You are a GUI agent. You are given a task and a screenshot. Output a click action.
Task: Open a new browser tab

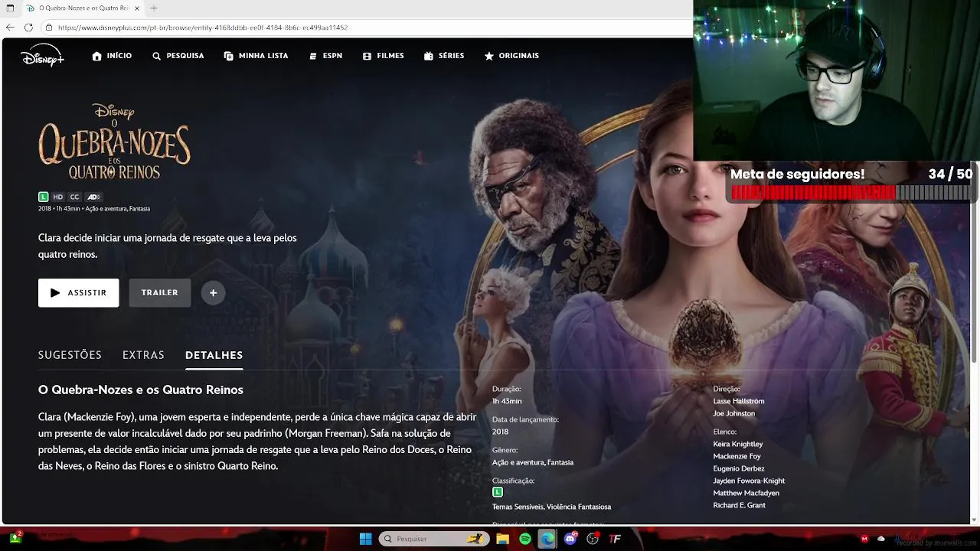pyautogui.click(x=154, y=8)
